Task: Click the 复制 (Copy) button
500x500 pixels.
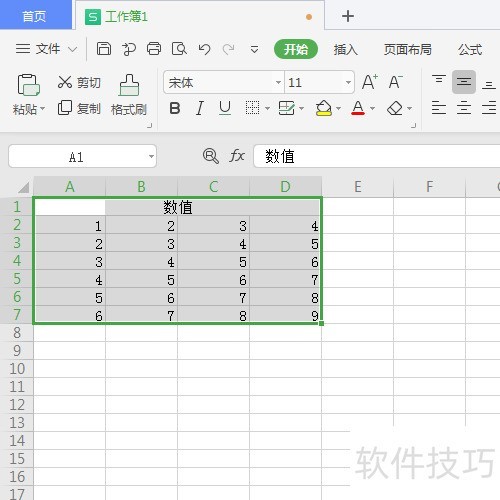Action: 79,108
